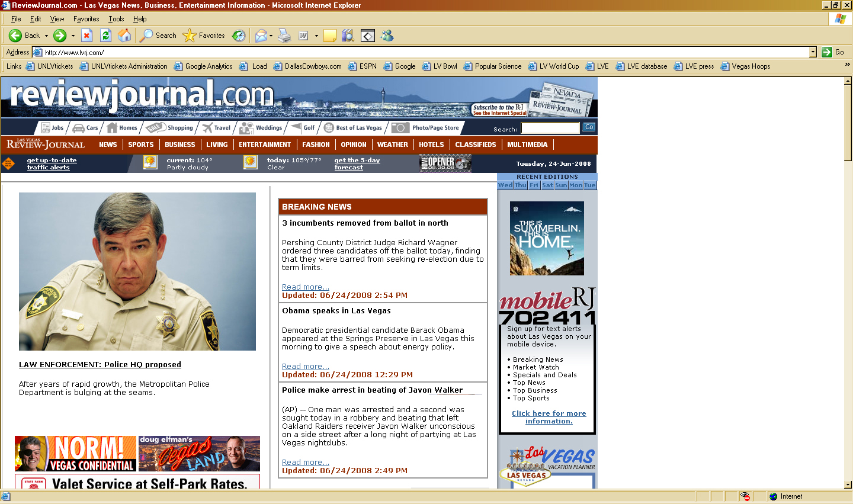Screen dimensions: 853x504
Task: Print the page with the printer icon
Action: pos(284,36)
